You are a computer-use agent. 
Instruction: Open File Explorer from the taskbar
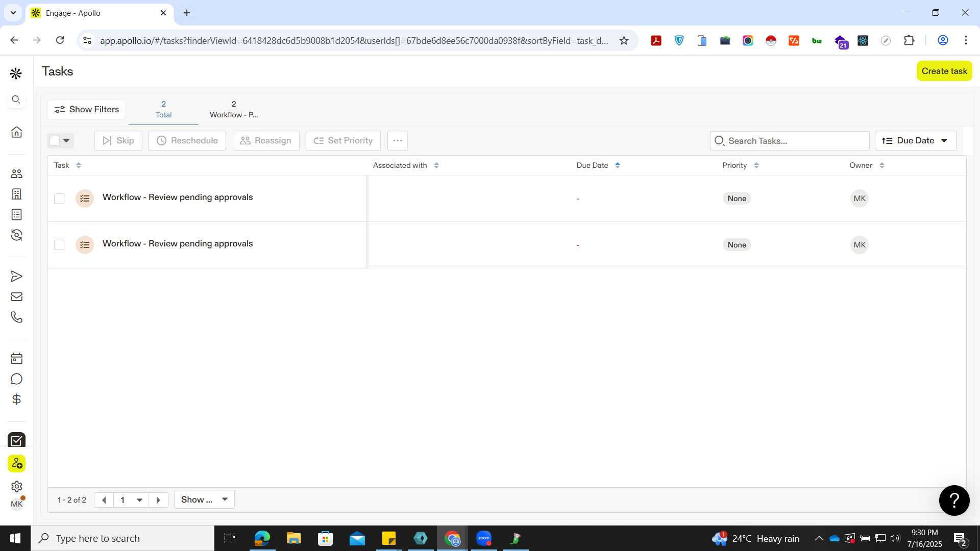293,538
